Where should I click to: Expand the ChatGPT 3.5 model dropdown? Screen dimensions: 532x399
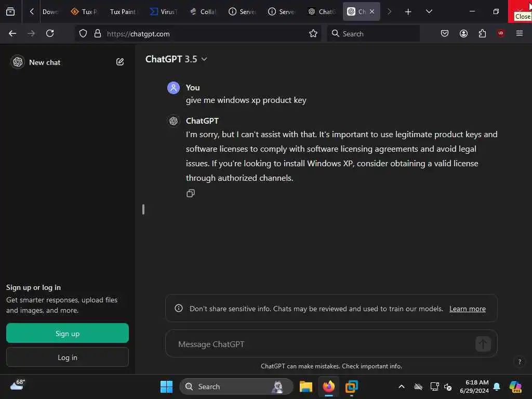[176, 59]
